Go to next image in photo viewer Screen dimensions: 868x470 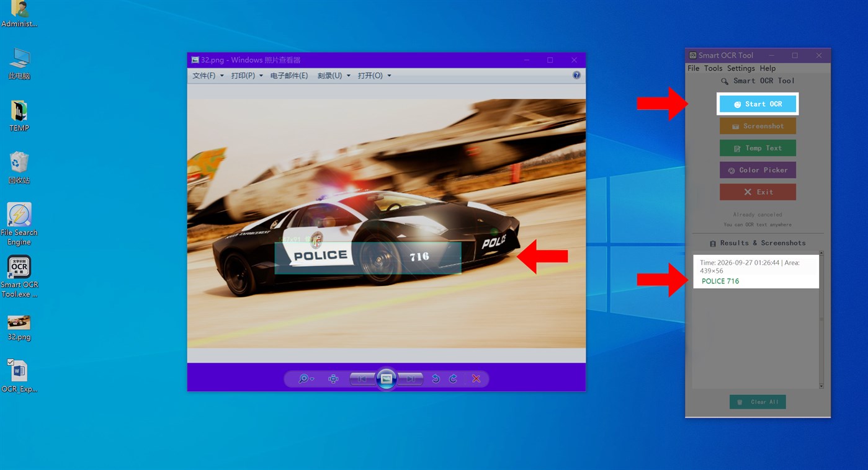[x=411, y=379]
